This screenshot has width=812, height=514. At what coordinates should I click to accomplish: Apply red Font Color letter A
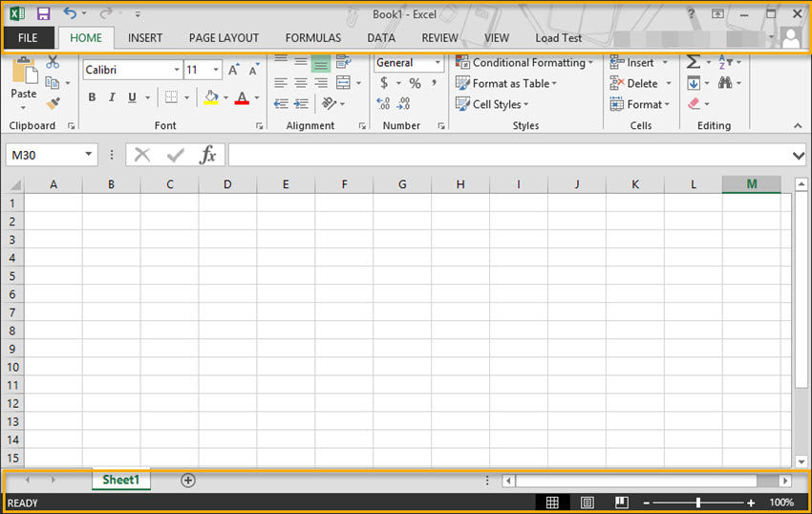(x=242, y=97)
